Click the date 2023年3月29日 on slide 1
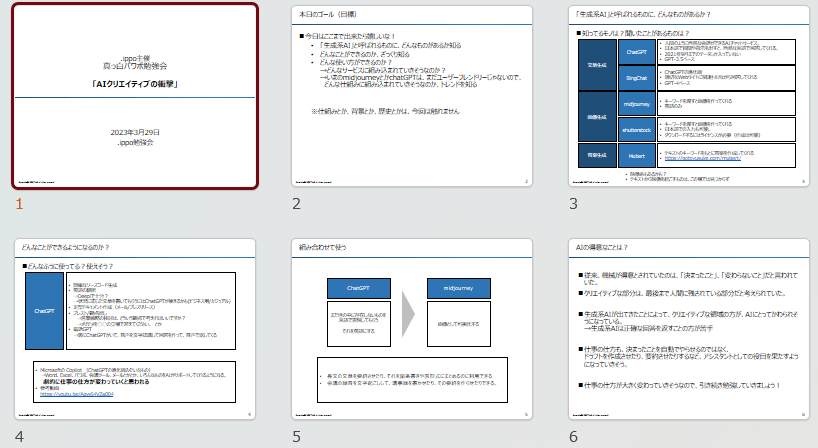This screenshot has width=818, height=448. [135, 132]
